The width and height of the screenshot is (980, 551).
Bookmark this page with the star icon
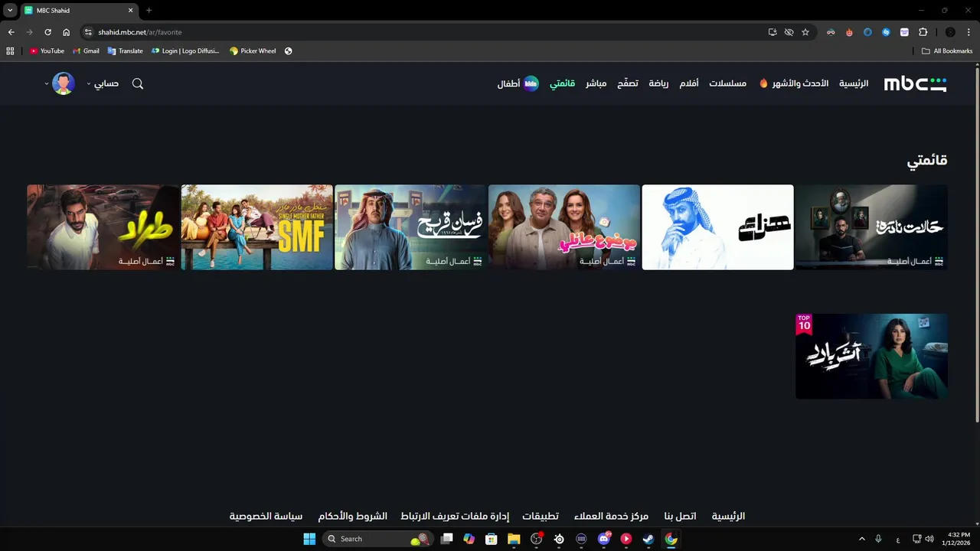tap(805, 32)
